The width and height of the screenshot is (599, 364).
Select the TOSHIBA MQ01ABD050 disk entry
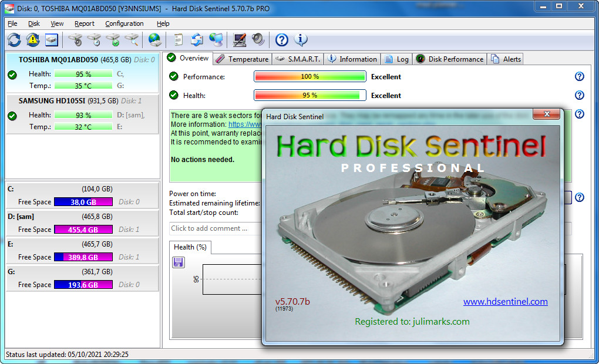[x=82, y=73]
